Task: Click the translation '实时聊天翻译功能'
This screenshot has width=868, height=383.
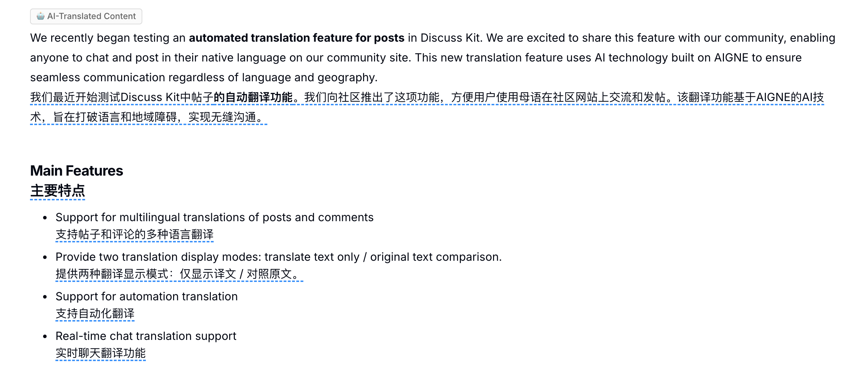Action: pos(101,353)
